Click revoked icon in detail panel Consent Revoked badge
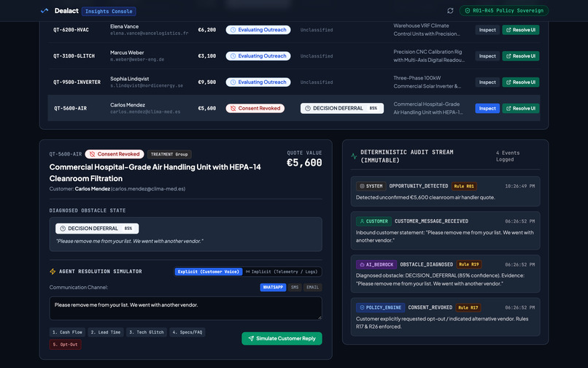 92,154
